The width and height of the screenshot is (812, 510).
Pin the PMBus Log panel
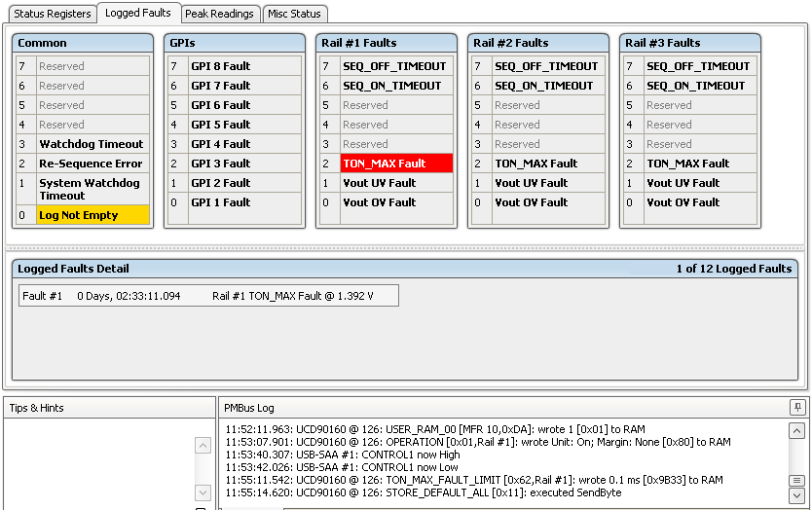795,408
